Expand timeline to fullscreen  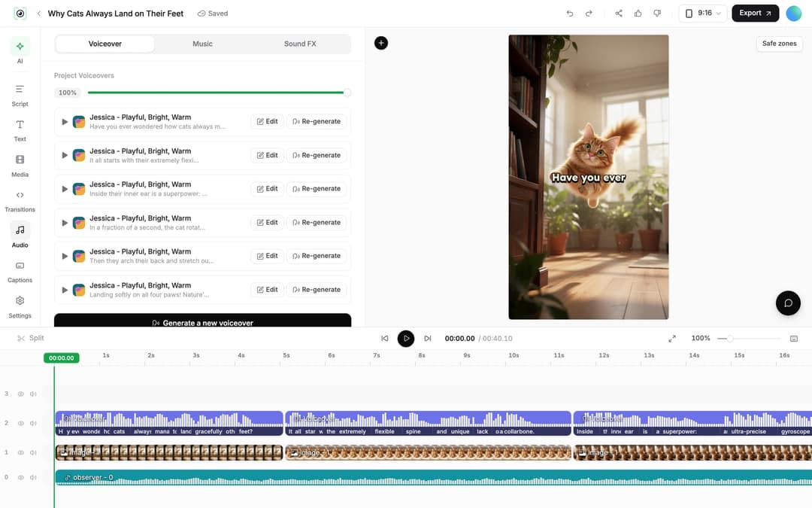672,339
